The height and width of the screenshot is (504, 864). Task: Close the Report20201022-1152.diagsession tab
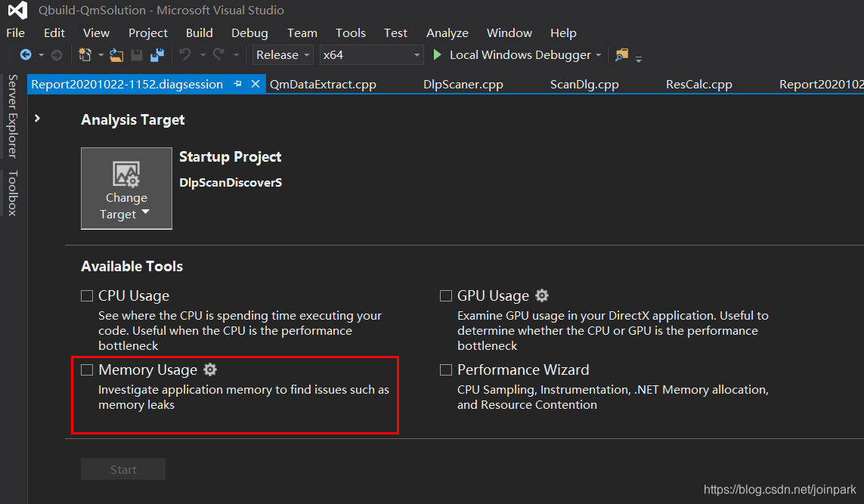click(255, 85)
